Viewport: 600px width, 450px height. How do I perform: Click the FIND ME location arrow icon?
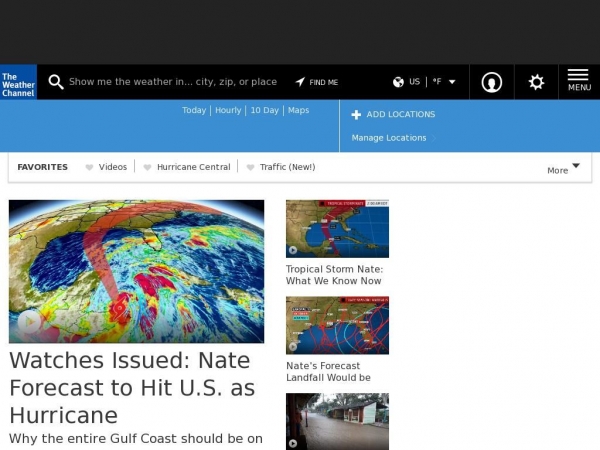pyautogui.click(x=300, y=82)
